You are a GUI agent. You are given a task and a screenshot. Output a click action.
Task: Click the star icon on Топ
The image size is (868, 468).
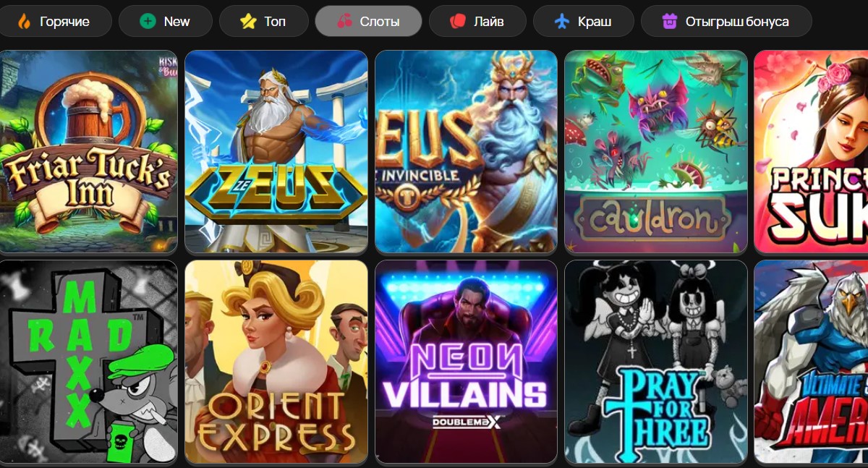pyautogui.click(x=248, y=21)
